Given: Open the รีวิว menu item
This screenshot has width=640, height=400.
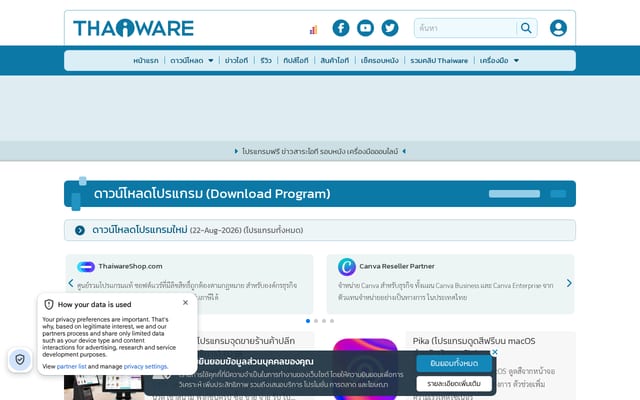Looking at the screenshot, I should click(x=266, y=60).
